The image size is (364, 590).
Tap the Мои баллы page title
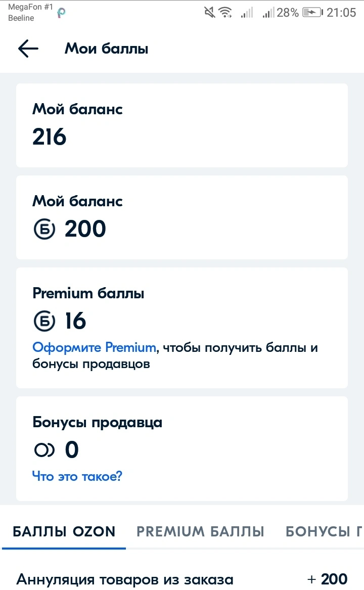click(x=107, y=49)
